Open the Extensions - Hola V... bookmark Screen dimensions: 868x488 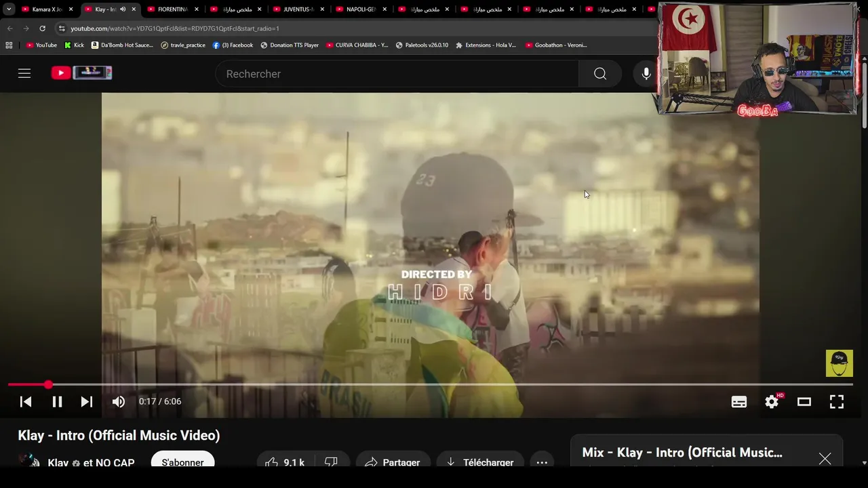pos(486,45)
